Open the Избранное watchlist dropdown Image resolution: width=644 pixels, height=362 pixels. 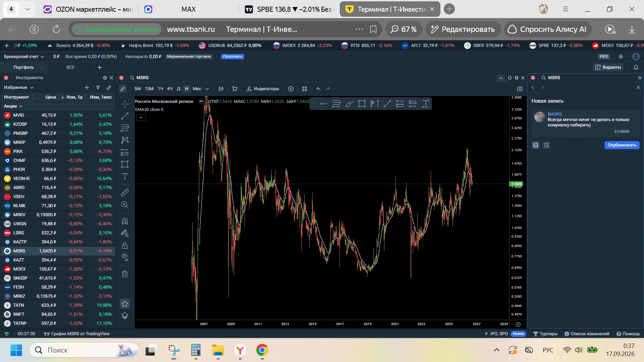(19, 87)
